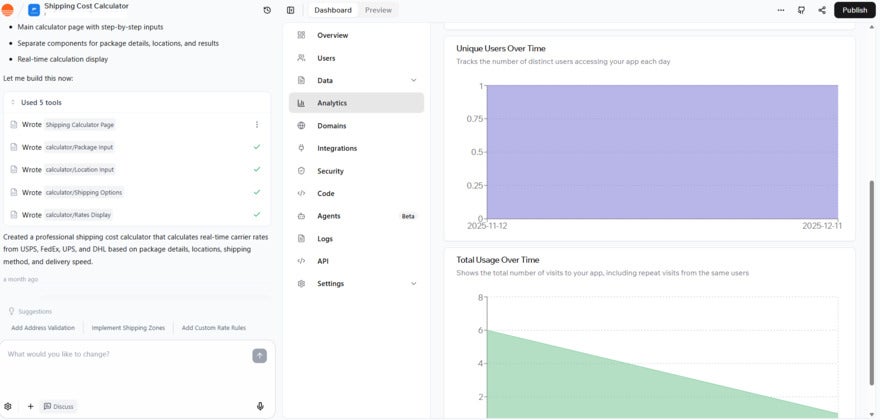Image resolution: width=880 pixels, height=420 pixels.
Task: Open chat settings gear icon
Action: (x=8, y=406)
